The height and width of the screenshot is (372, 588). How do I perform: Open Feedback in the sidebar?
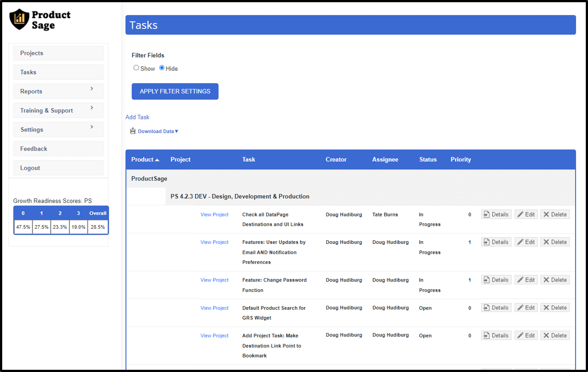(58, 149)
